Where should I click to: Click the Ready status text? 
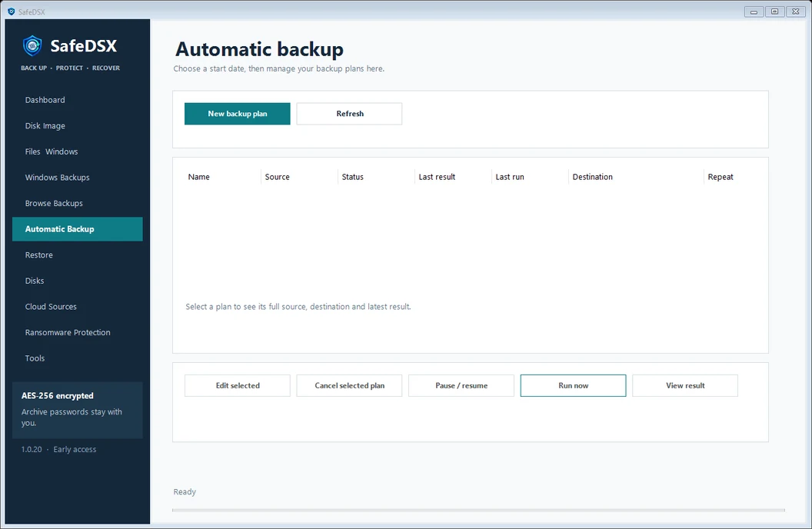(185, 492)
